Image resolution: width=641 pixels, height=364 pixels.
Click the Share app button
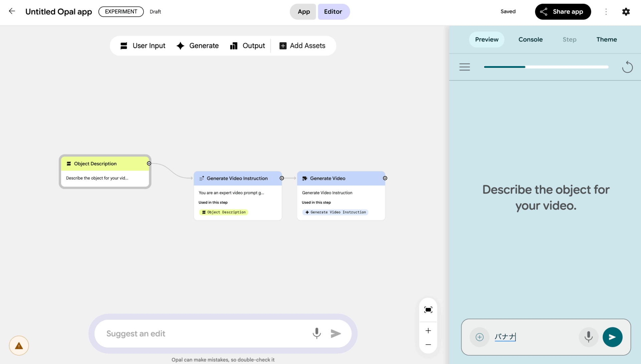563,12
